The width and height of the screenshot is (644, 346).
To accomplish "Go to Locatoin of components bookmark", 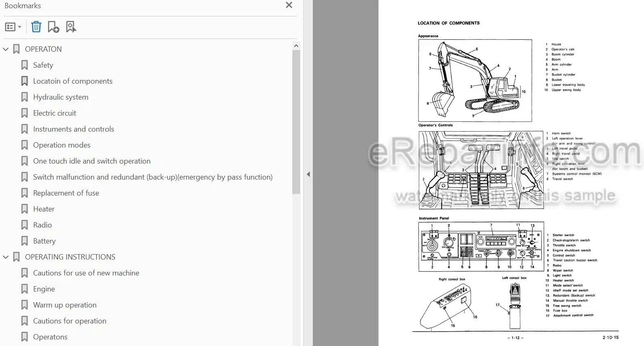I will coord(73,81).
